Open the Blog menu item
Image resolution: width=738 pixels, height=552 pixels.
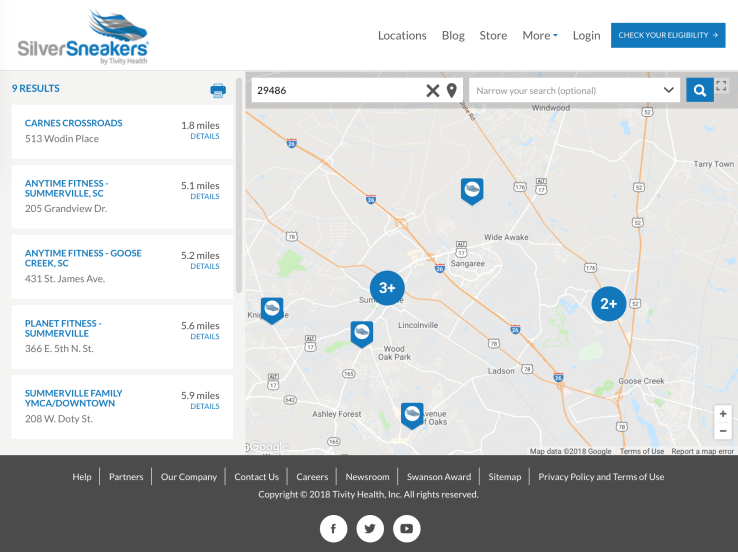point(453,36)
